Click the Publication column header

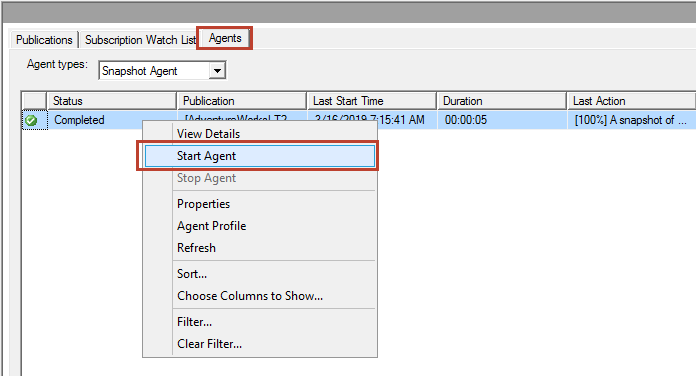[x=242, y=101]
